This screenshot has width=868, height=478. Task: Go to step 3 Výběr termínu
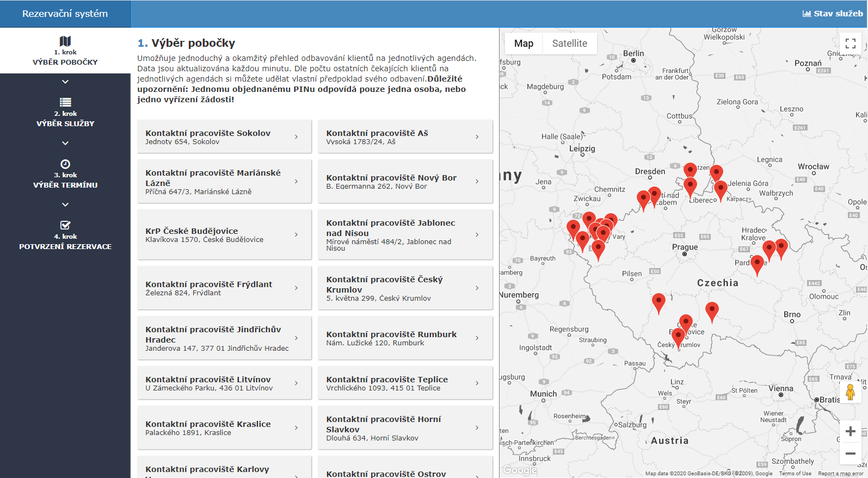click(x=65, y=173)
